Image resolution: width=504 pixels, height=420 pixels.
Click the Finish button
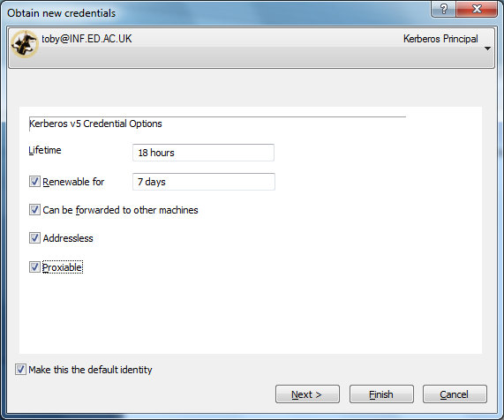381,394
